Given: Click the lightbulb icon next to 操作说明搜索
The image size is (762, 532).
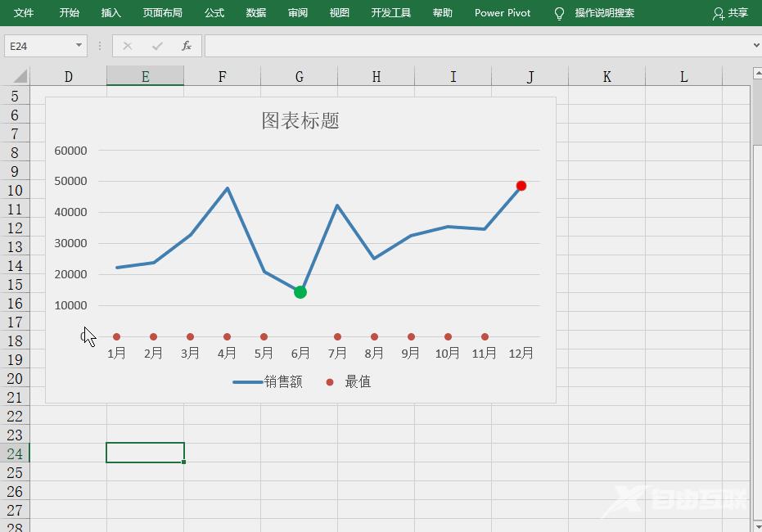Looking at the screenshot, I should tap(561, 13).
